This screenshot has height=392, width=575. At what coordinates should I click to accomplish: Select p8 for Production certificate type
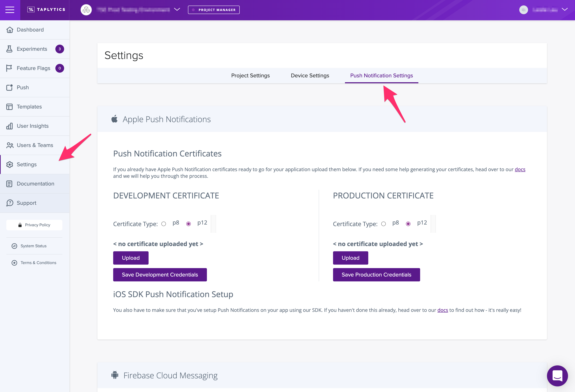point(384,224)
